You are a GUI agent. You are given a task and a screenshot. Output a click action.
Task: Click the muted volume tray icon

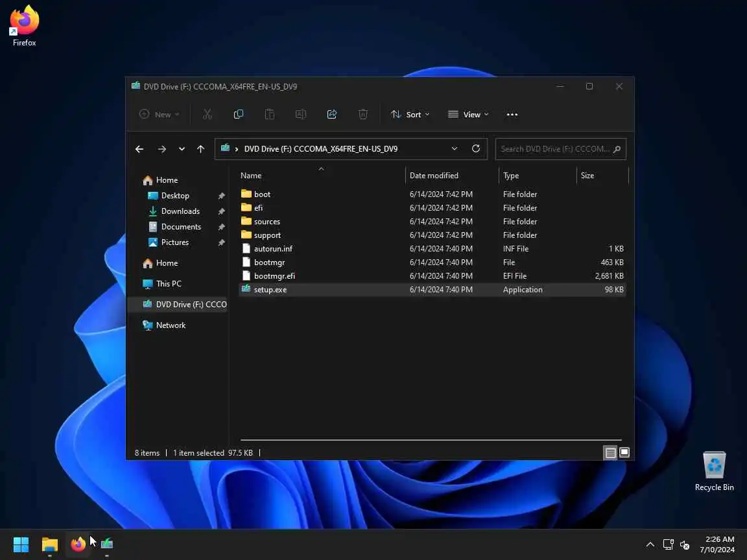point(685,544)
